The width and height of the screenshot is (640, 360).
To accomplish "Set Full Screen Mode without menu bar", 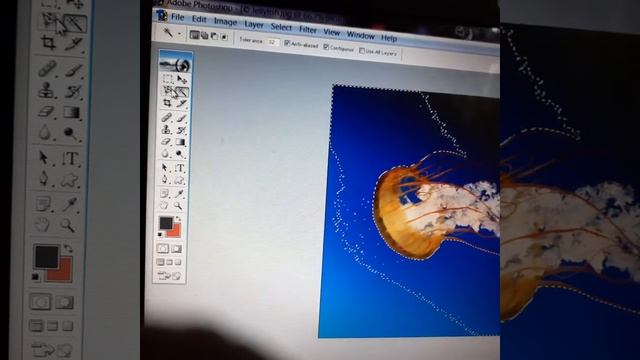I will pos(178,262).
